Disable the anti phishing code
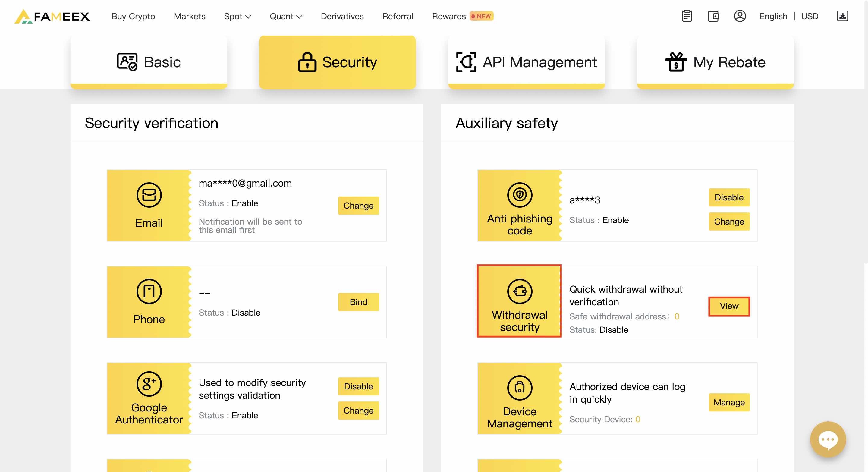The width and height of the screenshot is (868, 472). (729, 197)
